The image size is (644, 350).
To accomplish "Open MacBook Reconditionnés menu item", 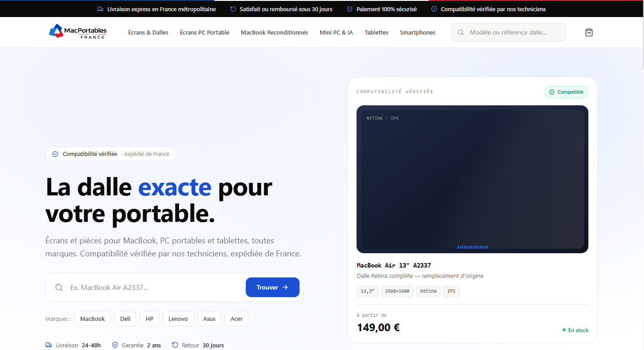I will [x=274, y=32].
